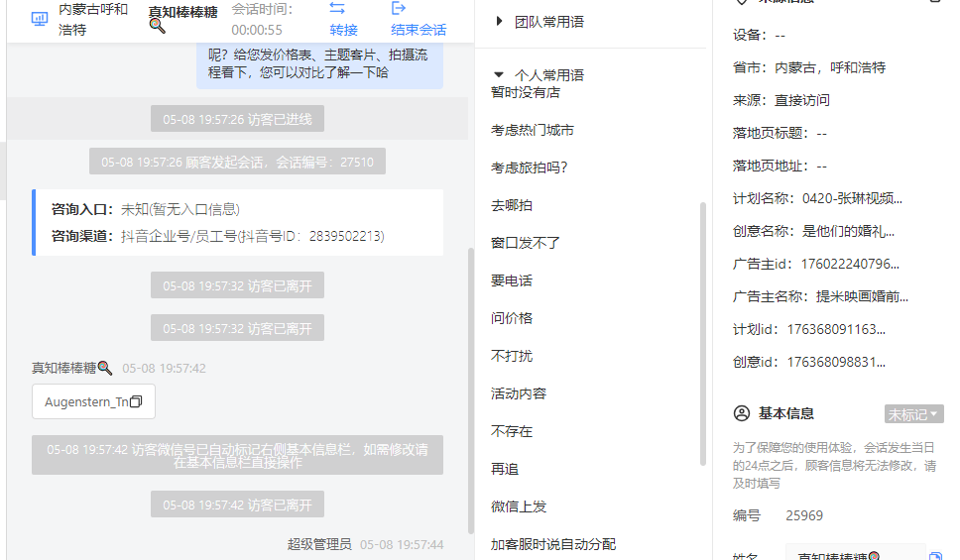
Task: Click the 计划名称 0420-张琳视频 value
Action: click(852, 198)
